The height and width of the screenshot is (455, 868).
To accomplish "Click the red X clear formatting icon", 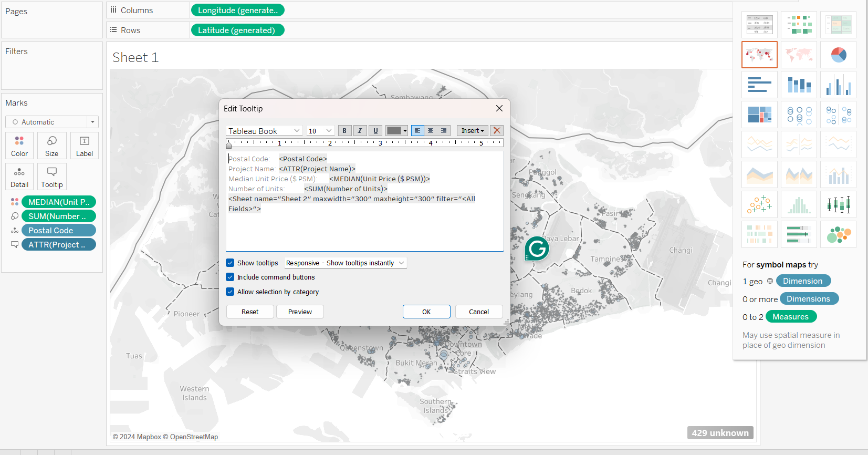I will pos(497,131).
